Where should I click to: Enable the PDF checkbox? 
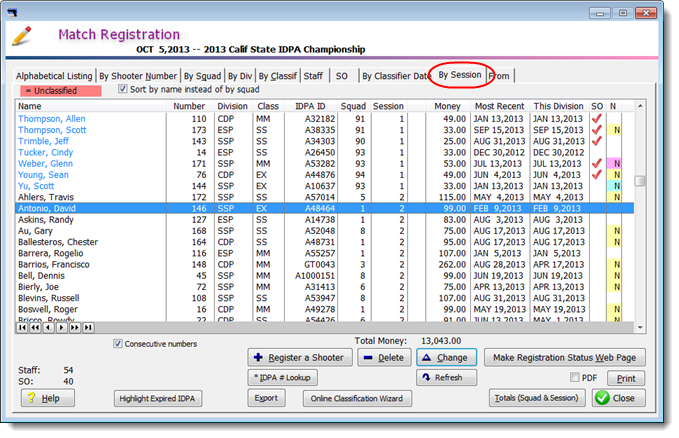click(574, 377)
